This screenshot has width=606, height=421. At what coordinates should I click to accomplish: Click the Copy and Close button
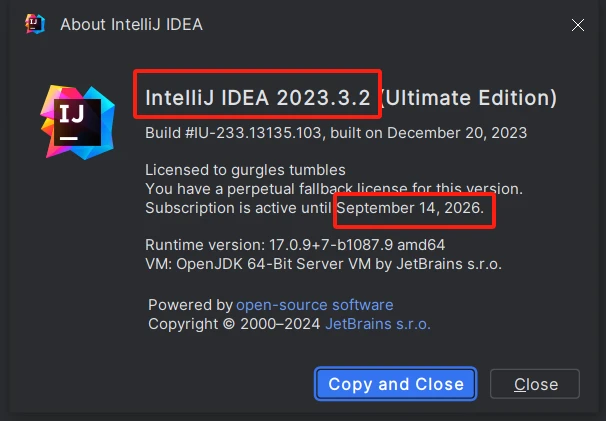tap(396, 384)
